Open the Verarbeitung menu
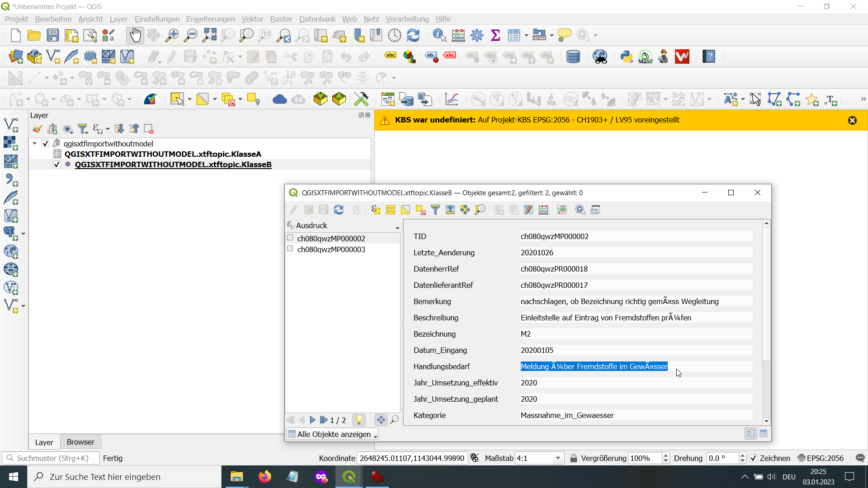Viewport: 868px width, 488px height. 407,19
